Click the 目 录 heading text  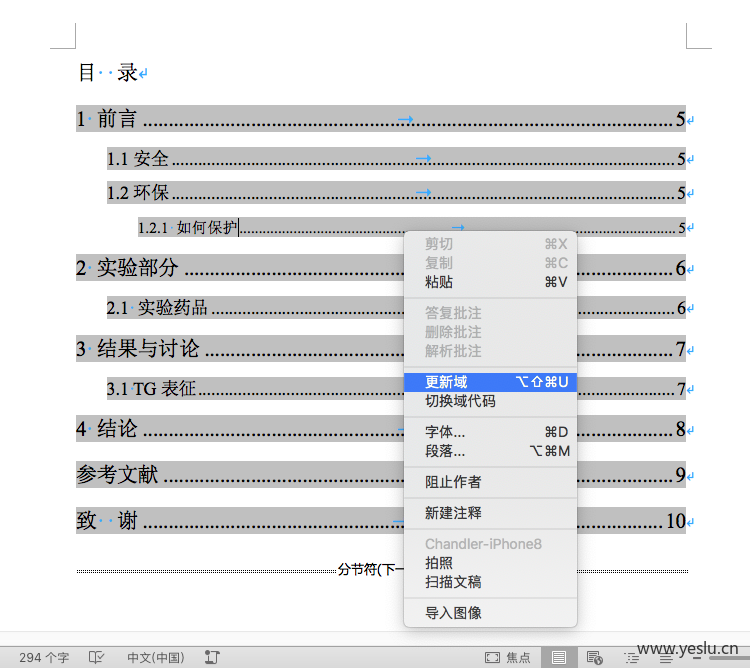point(109,73)
